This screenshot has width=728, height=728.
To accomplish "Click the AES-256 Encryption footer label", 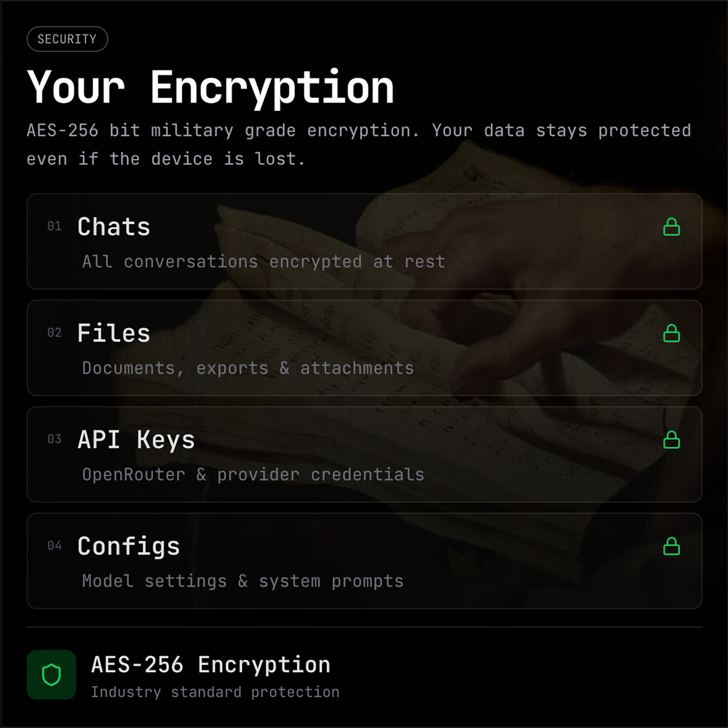I will [211, 665].
